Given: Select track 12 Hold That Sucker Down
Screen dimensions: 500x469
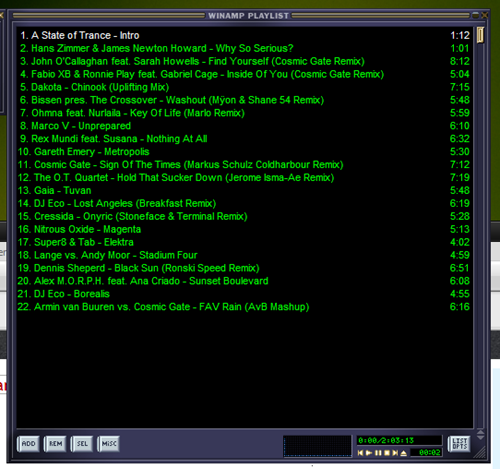Looking at the screenshot, I should tap(245, 177).
